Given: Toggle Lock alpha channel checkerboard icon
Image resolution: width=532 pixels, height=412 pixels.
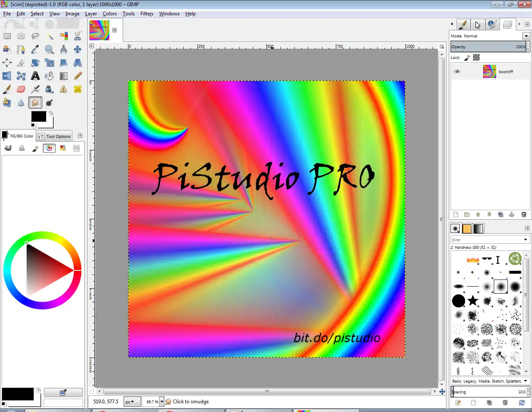Looking at the screenshot, I should 476,58.
